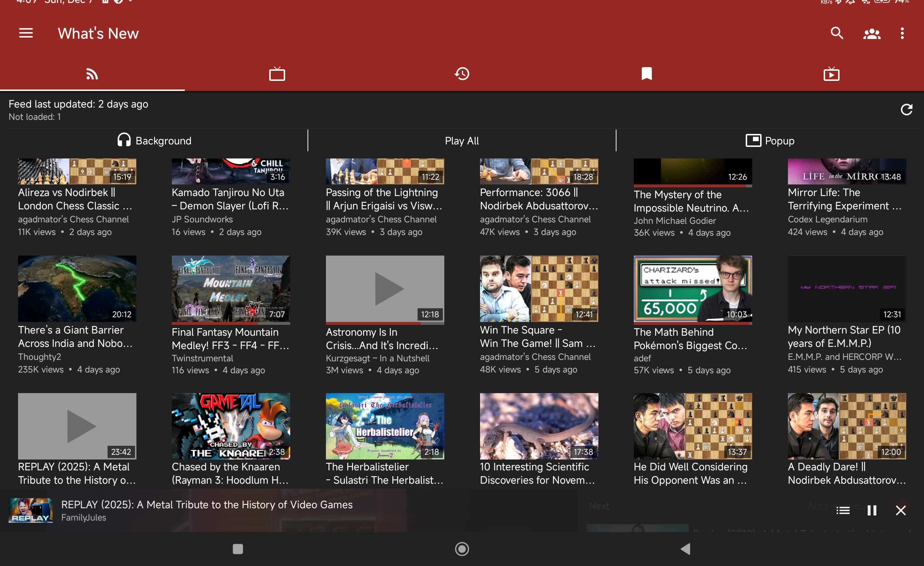
Task: Switch to the History tab
Action: pyautogui.click(x=462, y=74)
